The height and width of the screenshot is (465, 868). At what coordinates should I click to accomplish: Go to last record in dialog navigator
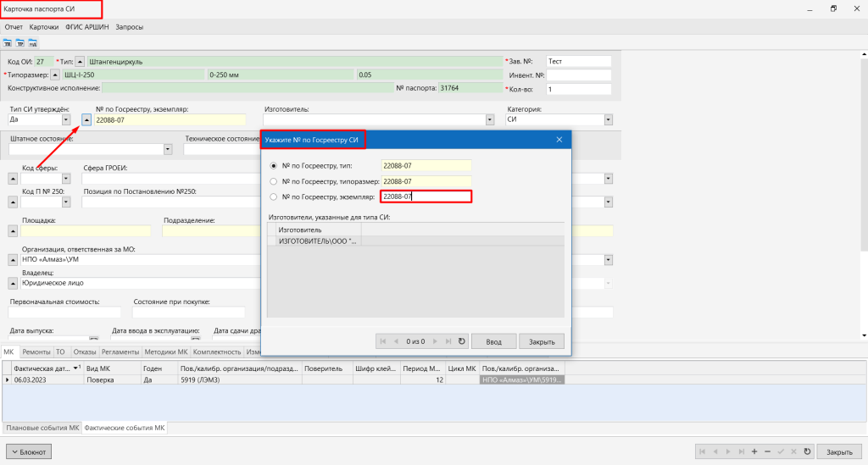tap(448, 341)
